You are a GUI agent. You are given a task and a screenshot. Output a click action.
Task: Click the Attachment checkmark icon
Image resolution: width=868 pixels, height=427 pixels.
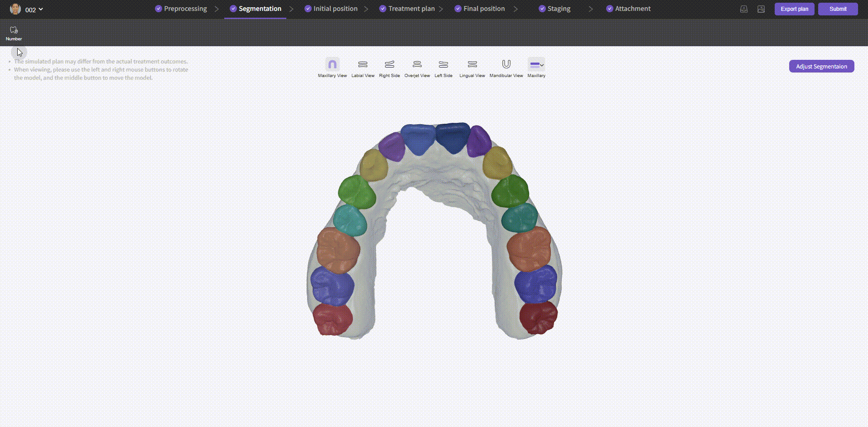(x=609, y=9)
